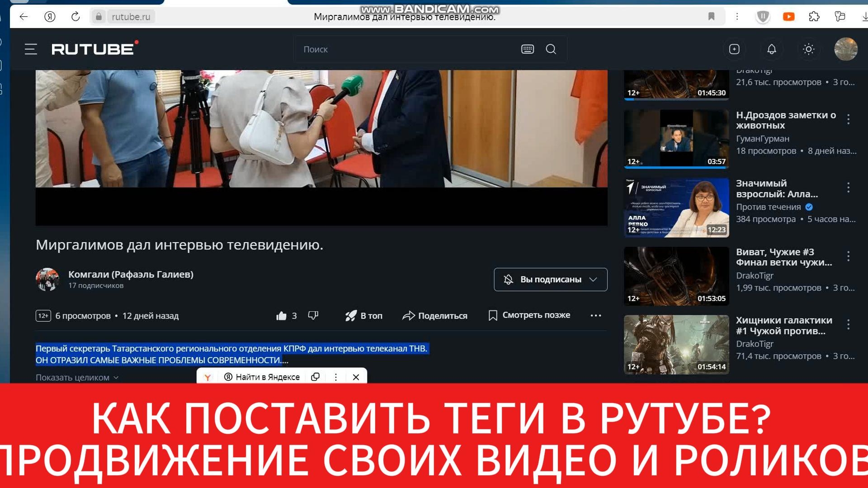
Task: Expand description with Показать целиком
Action: [77, 377]
